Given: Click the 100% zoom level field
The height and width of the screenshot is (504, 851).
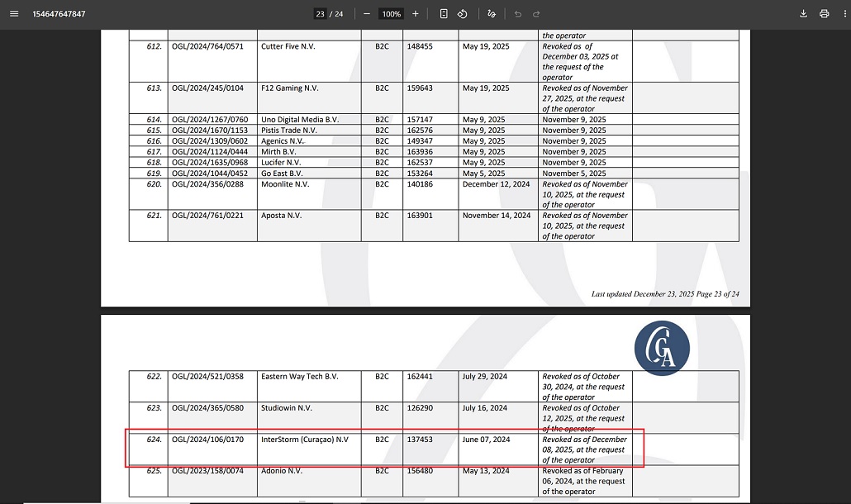Looking at the screenshot, I should (x=391, y=14).
